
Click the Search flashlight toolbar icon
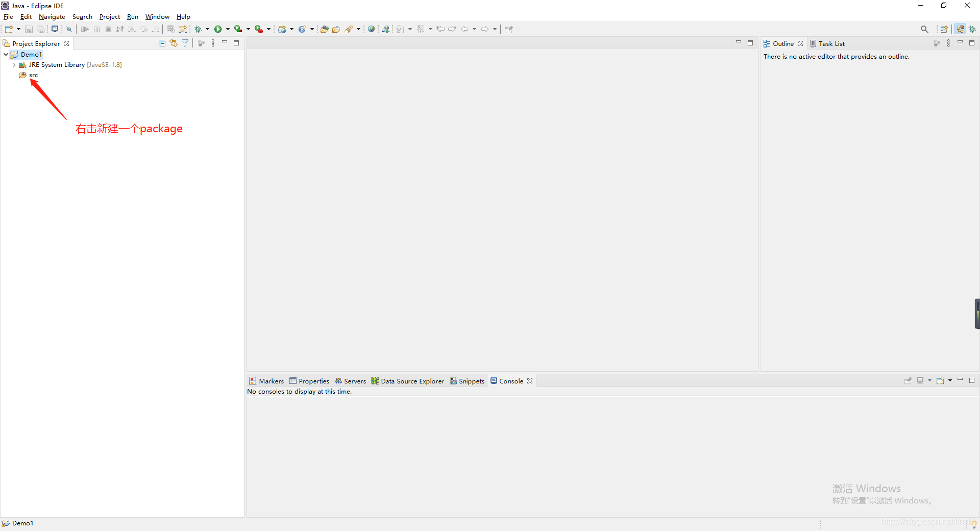point(349,29)
